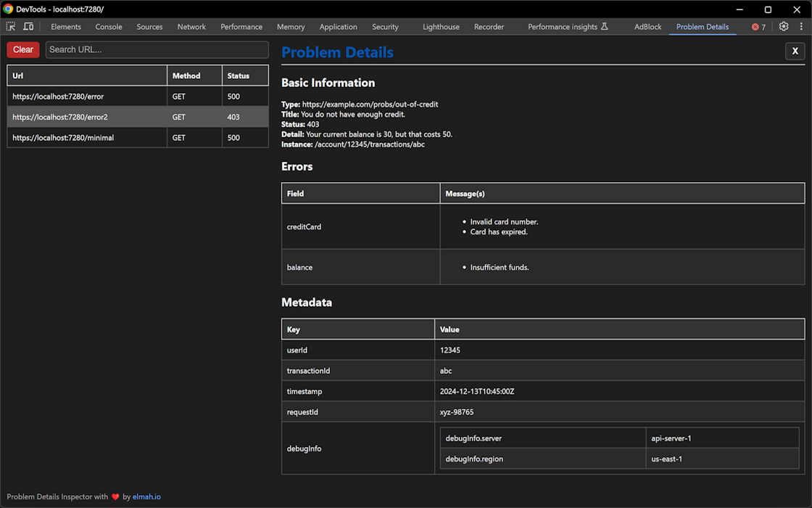
Task: Select the https://localhost:7280/error row
Action: 138,97
